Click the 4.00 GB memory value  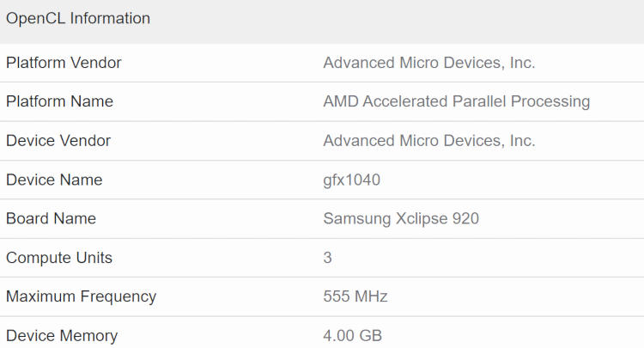pyautogui.click(x=353, y=336)
